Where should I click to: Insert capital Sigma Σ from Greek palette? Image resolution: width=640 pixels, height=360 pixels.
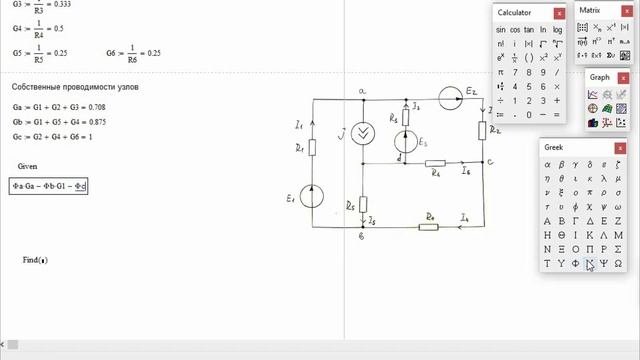(x=618, y=249)
